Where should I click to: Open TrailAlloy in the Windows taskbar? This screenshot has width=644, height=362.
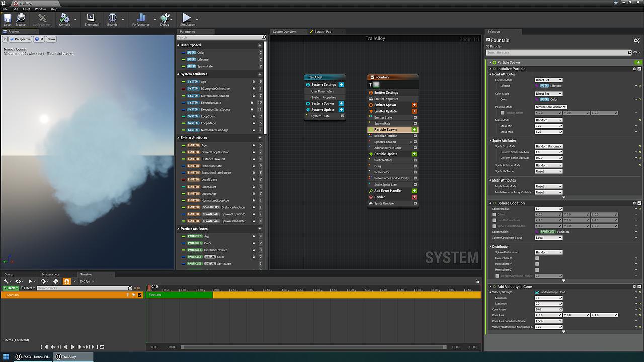pos(72,357)
